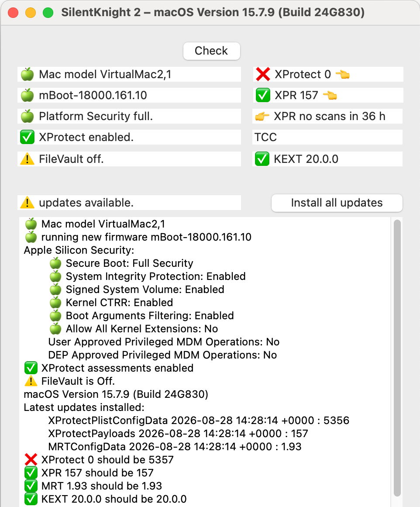Click the green zoom window button
This screenshot has width=420, height=507.
click(x=48, y=13)
